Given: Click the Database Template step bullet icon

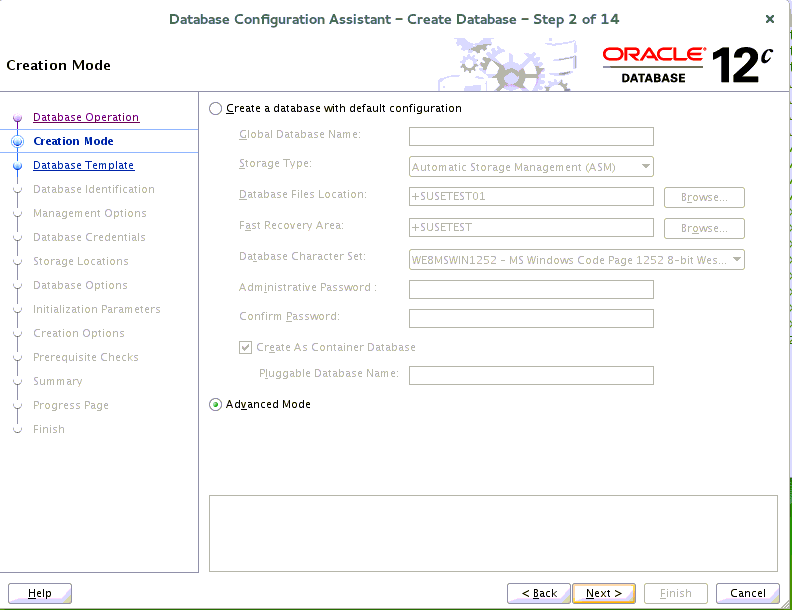Looking at the screenshot, I should point(17,166).
